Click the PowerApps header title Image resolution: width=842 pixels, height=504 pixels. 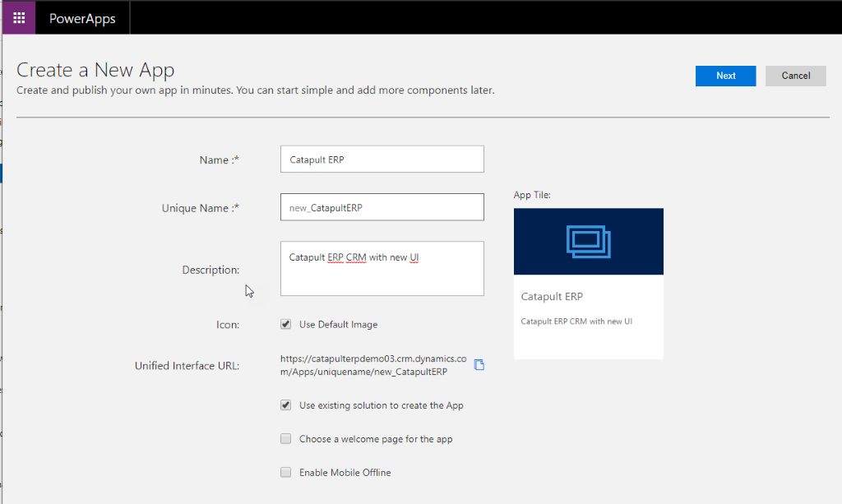[x=82, y=18]
